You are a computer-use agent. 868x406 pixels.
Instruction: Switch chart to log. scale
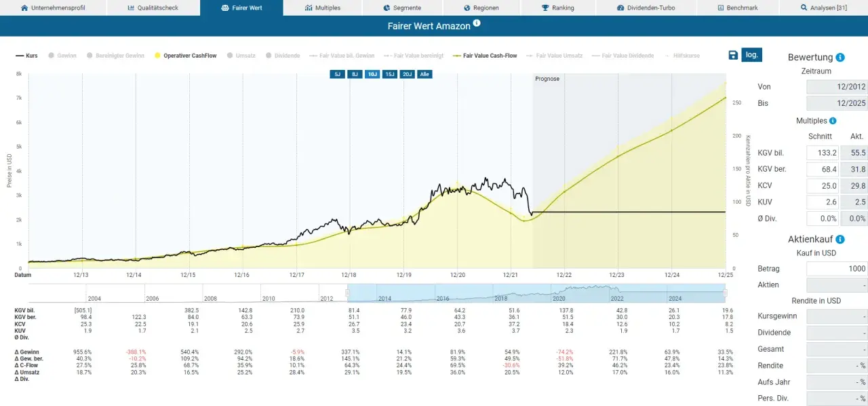(751, 55)
